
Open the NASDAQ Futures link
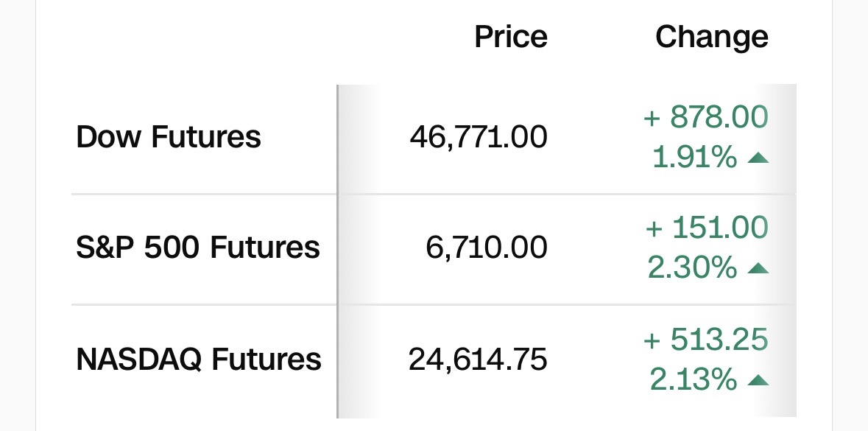pos(199,360)
